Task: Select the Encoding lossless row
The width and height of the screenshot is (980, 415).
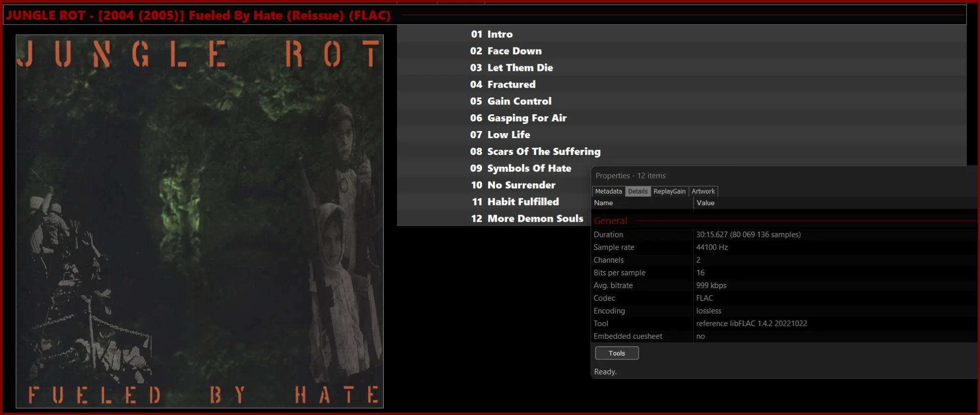Action: [x=785, y=311]
